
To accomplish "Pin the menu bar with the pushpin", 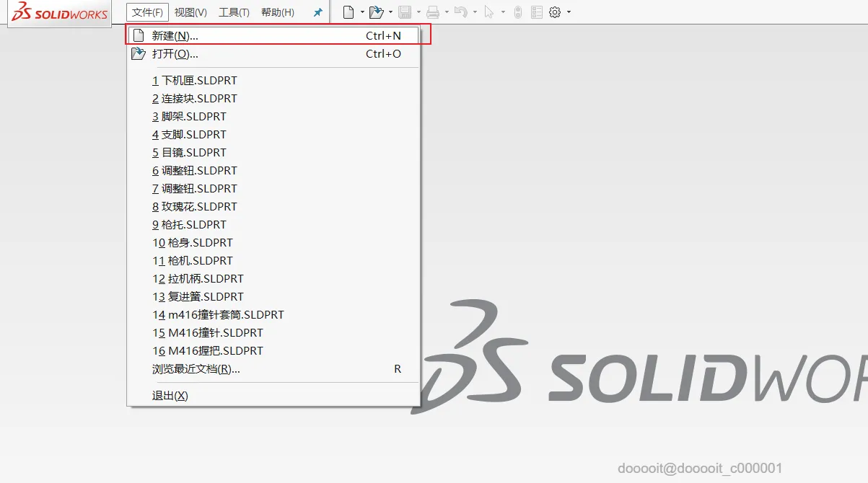I will 317,12.
